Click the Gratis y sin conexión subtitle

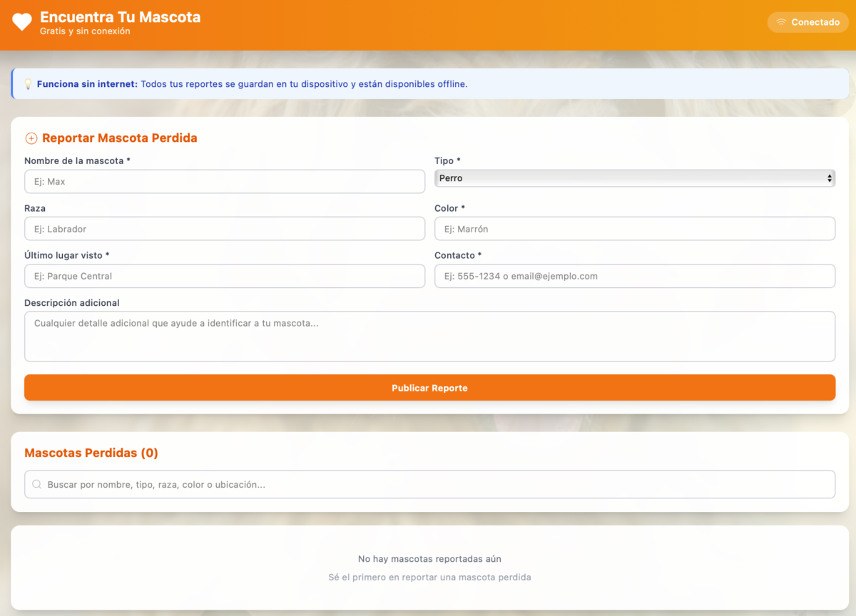pos(85,31)
